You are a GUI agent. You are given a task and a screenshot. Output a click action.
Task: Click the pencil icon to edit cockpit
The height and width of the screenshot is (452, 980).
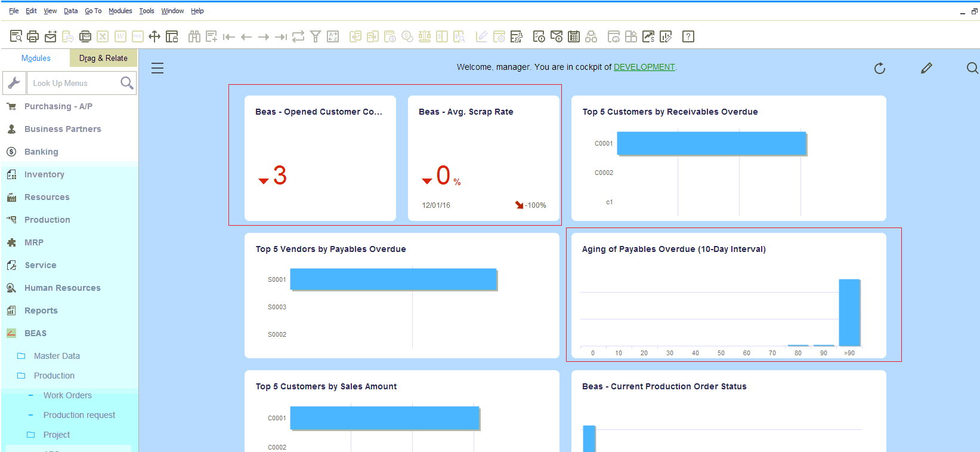926,68
